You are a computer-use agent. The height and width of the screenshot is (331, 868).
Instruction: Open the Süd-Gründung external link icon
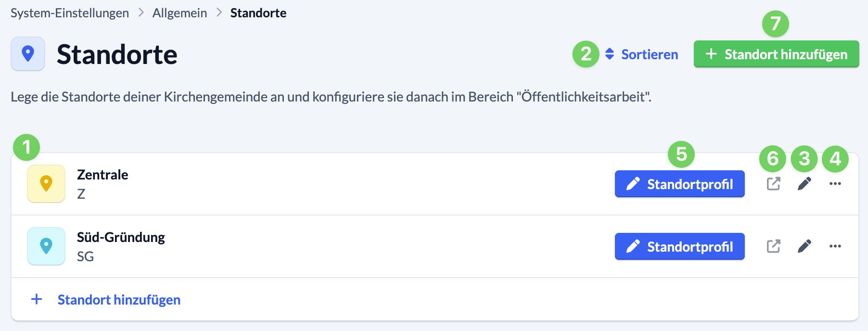(774, 246)
